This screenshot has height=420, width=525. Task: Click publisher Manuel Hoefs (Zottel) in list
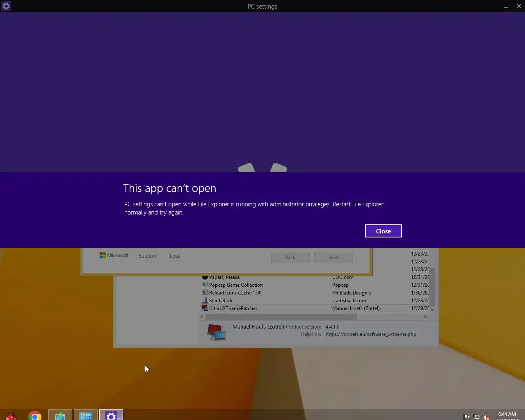[x=356, y=308]
